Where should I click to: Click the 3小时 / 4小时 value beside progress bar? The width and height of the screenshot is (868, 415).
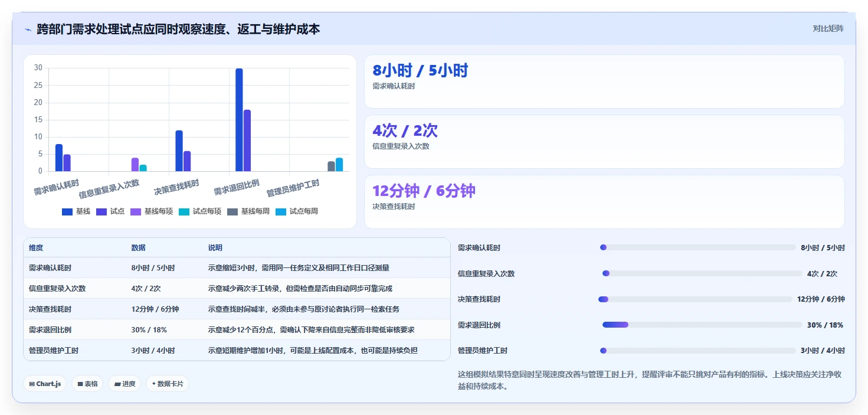[823, 351]
